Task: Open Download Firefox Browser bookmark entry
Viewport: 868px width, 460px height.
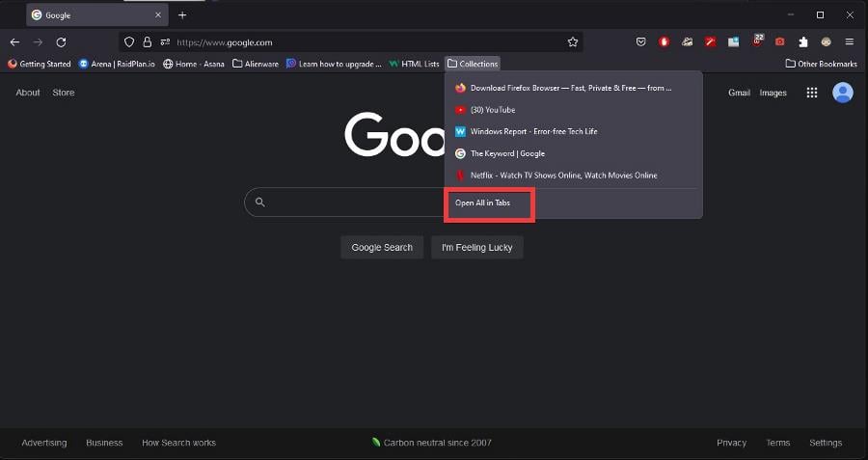Action: coord(573,88)
